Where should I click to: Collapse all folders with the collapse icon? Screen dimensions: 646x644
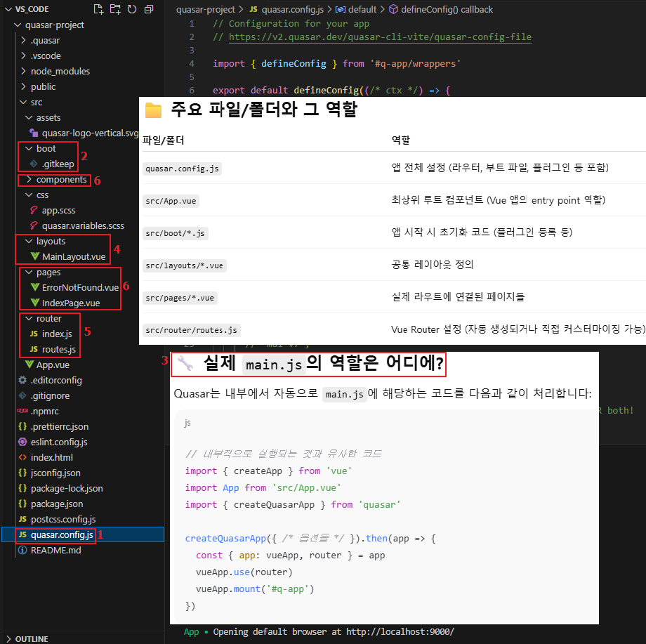[x=149, y=9]
